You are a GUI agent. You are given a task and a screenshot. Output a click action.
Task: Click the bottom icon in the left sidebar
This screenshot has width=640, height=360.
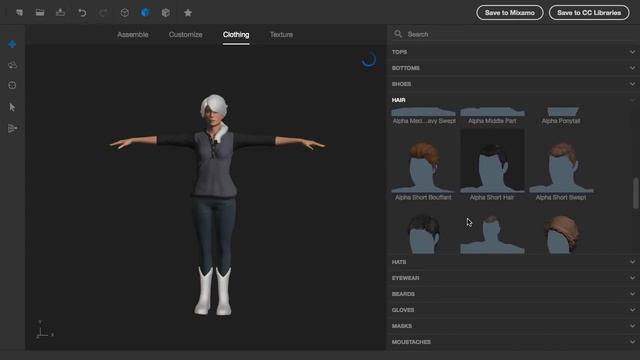coord(12,128)
